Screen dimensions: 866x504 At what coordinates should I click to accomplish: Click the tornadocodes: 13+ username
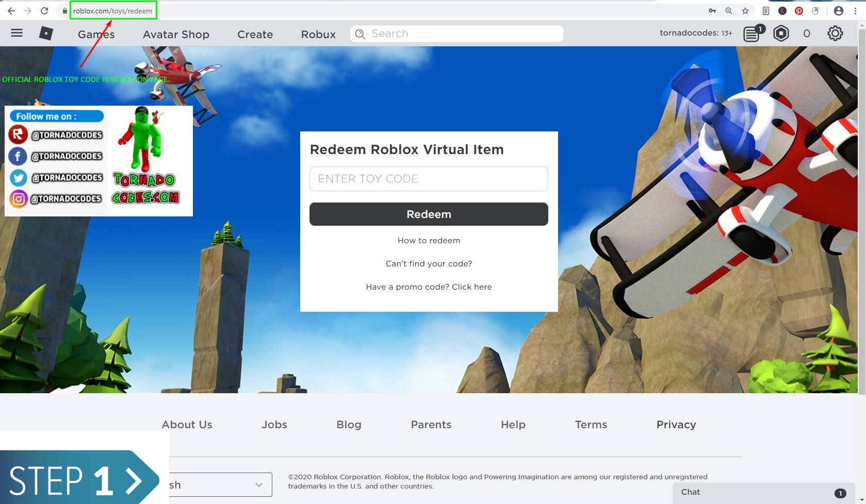pyautogui.click(x=696, y=33)
